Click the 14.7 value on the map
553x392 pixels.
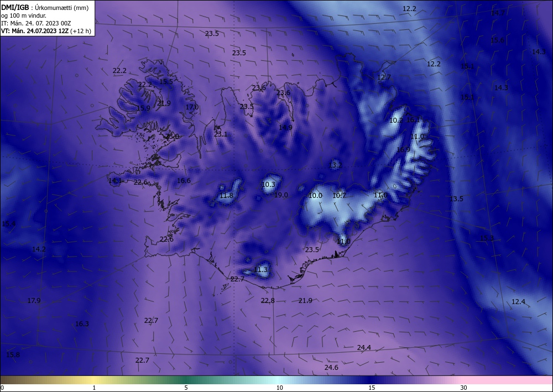(498, 13)
